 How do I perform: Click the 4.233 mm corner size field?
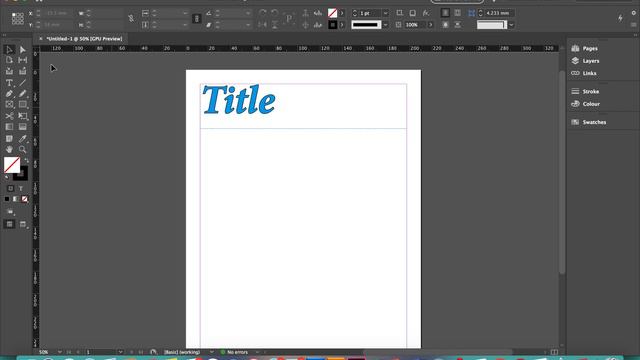498,13
